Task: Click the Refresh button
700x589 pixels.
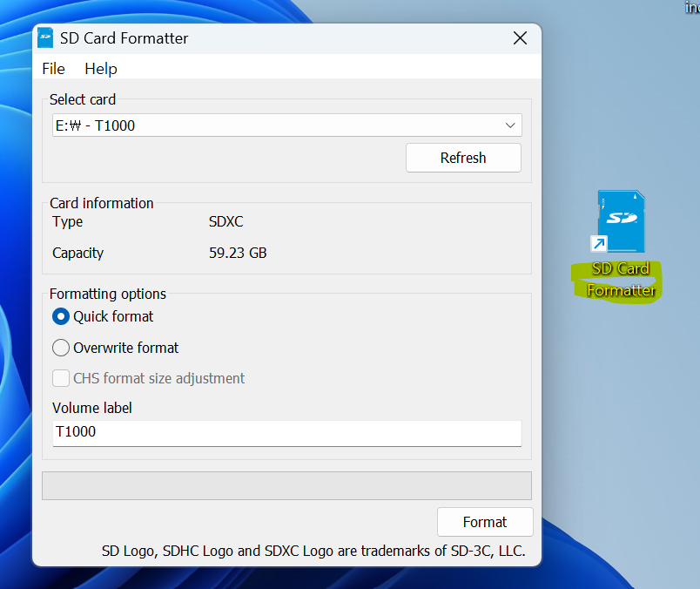Action: (x=463, y=158)
